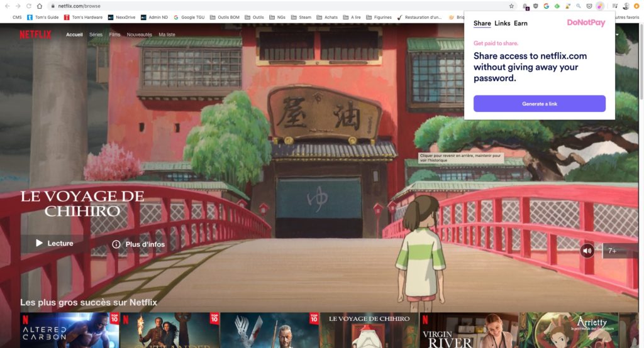This screenshot has width=644, height=348.
Task: Click 'Les plus gros succès sur Netflix' heading
Action: (89, 302)
